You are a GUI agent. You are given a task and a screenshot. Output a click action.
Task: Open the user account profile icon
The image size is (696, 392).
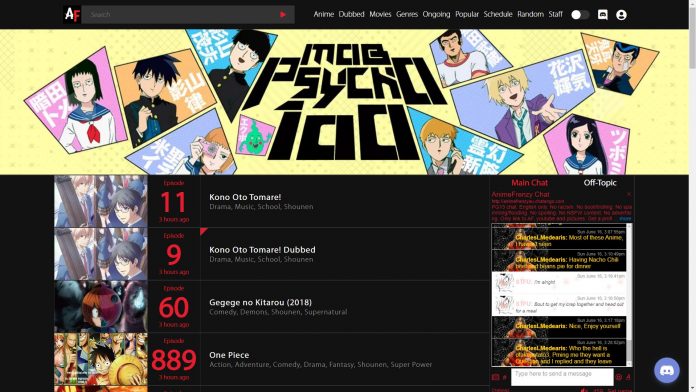pos(621,15)
